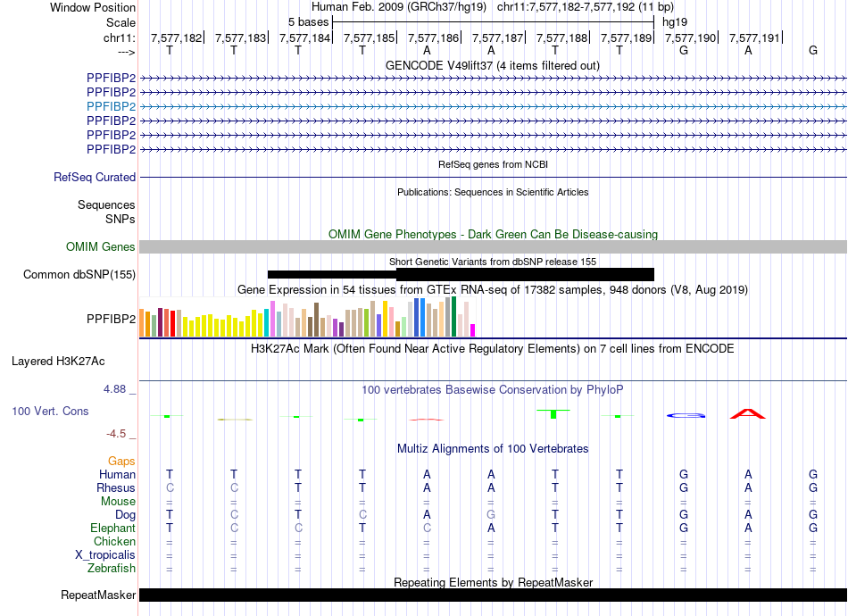The width and height of the screenshot is (848, 616).
Task: Click the hg19 label beside the scale bar
Action: 675,22
